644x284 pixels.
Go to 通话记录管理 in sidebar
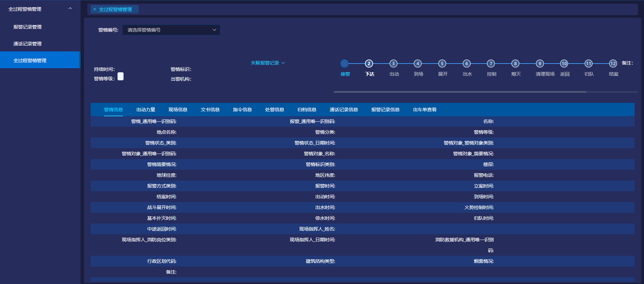(28, 44)
